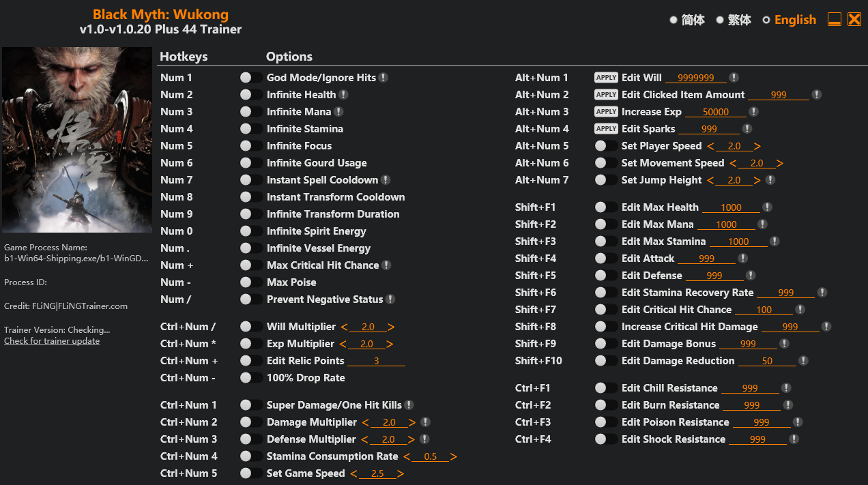Click info icon beside Infinite Health
The image size is (868, 485).
(x=343, y=95)
